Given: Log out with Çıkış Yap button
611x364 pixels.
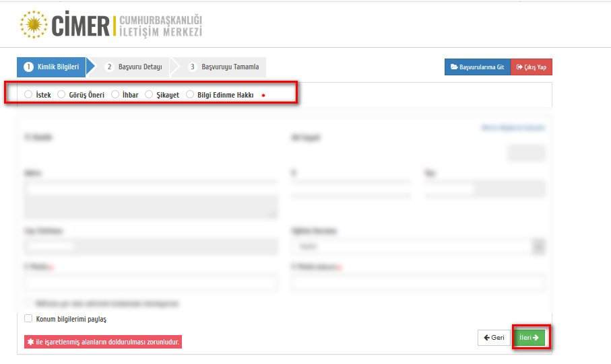Looking at the screenshot, I should coord(531,67).
